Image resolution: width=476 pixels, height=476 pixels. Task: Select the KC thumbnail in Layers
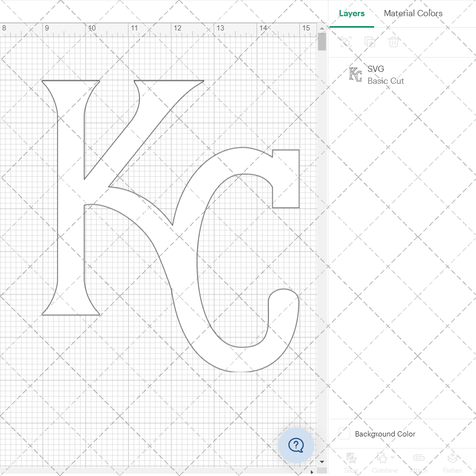355,75
